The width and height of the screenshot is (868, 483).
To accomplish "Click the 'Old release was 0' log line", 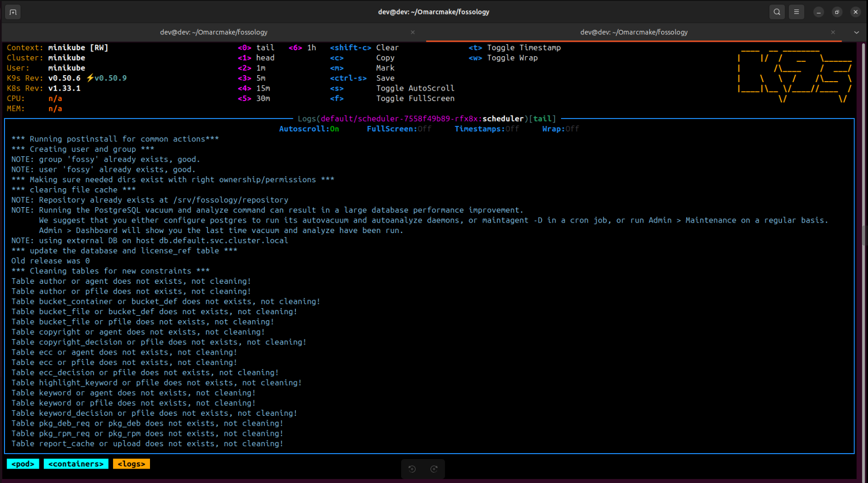I will (51, 261).
